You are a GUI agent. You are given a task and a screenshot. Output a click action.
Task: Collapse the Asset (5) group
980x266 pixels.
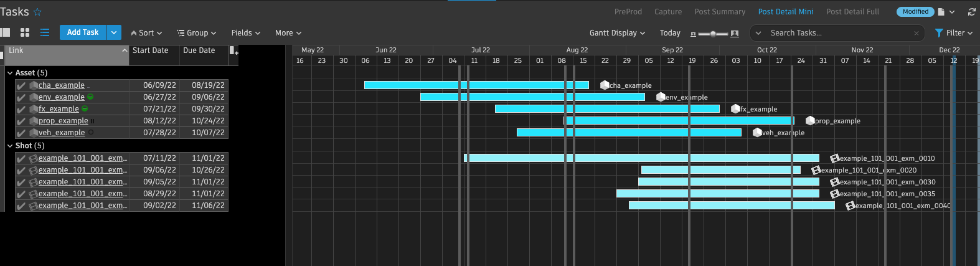coord(10,73)
